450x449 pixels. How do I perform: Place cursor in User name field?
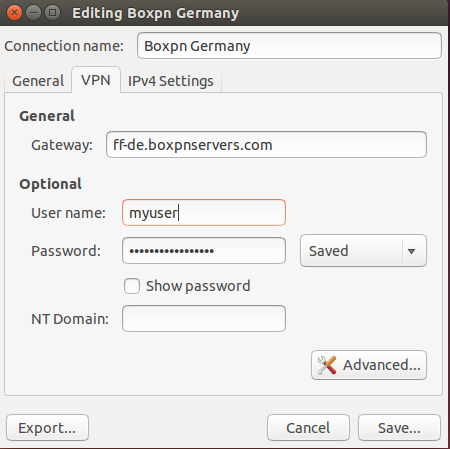click(x=204, y=213)
